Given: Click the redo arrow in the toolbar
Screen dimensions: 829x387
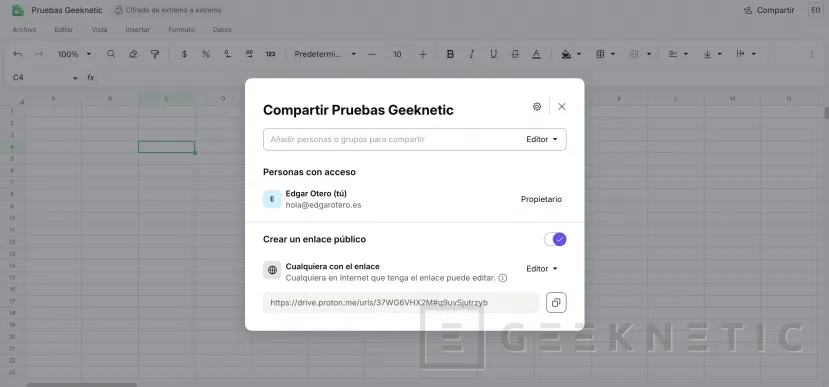Looking at the screenshot, I should [x=39, y=54].
